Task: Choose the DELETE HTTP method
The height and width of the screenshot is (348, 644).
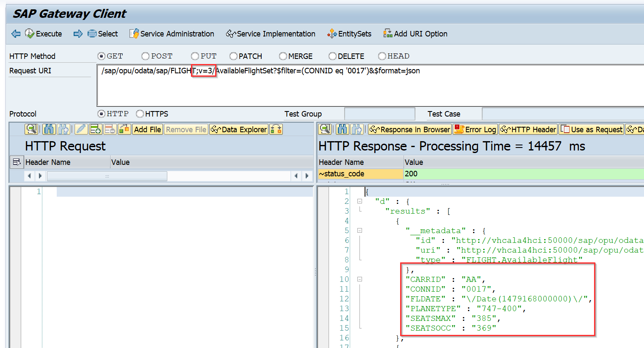Action: pyautogui.click(x=333, y=56)
